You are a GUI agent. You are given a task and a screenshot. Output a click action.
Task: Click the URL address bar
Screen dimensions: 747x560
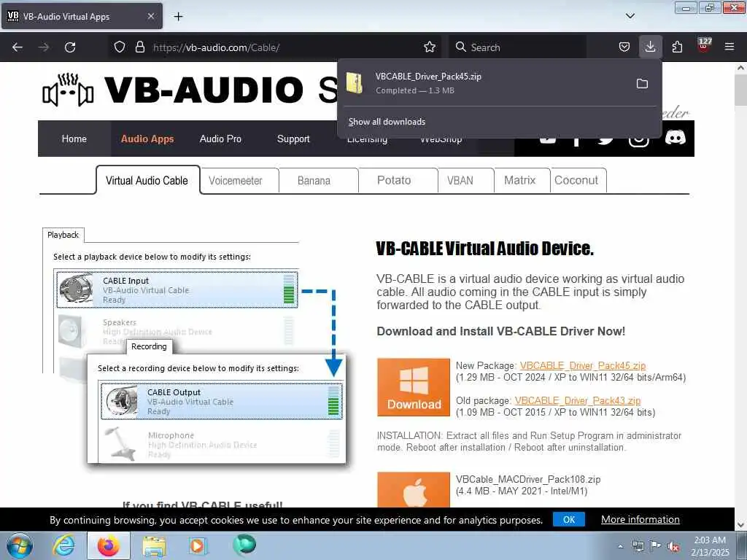pos(286,47)
